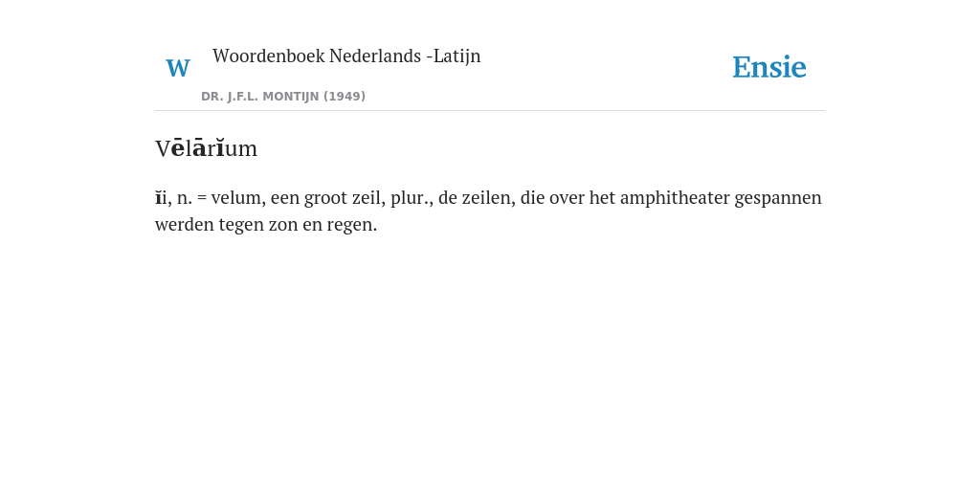Viewport: 980px width, 490px height.
Task: Click the definition paragraph text
Action: (488, 211)
